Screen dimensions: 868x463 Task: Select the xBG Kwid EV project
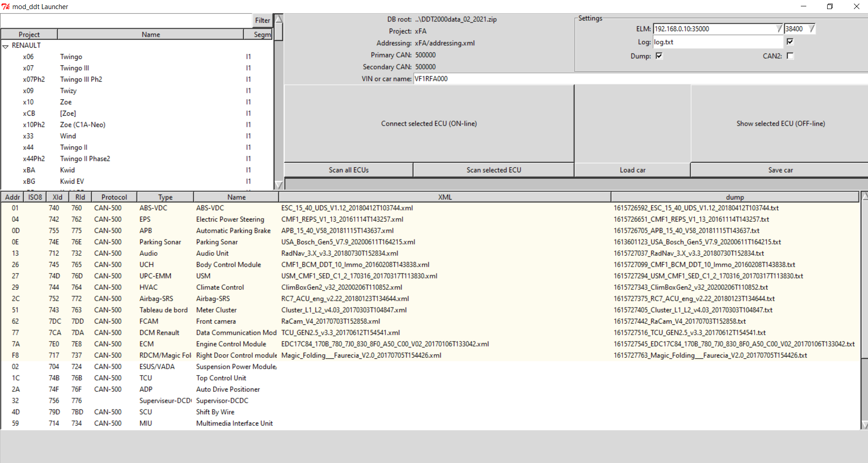point(137,181)
